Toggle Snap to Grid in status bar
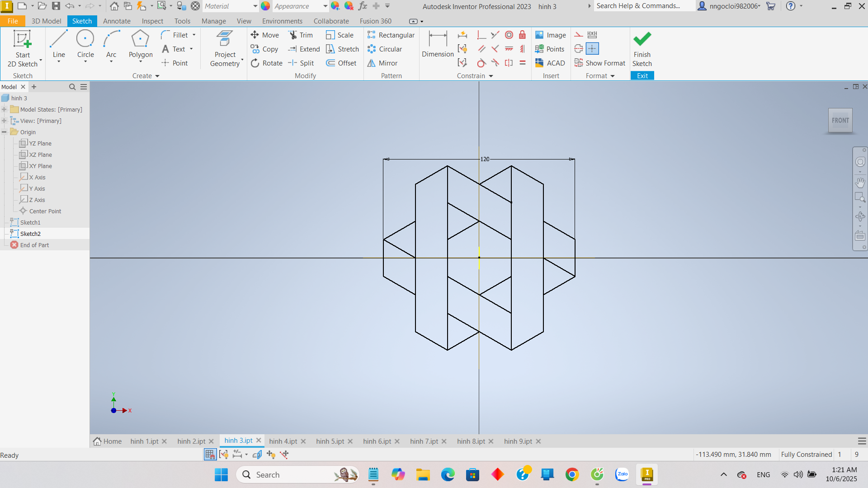This screenshot has width=868, height=488. tap(210, 454)
